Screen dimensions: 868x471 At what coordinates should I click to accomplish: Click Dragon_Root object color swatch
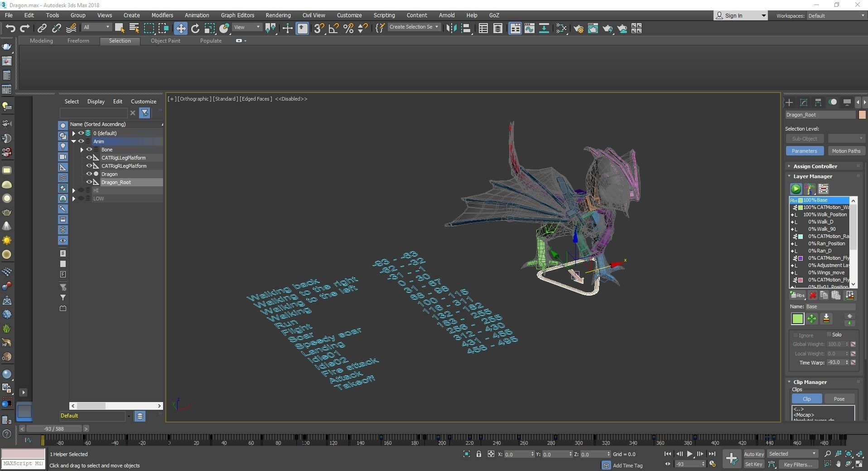coord(862,115)
